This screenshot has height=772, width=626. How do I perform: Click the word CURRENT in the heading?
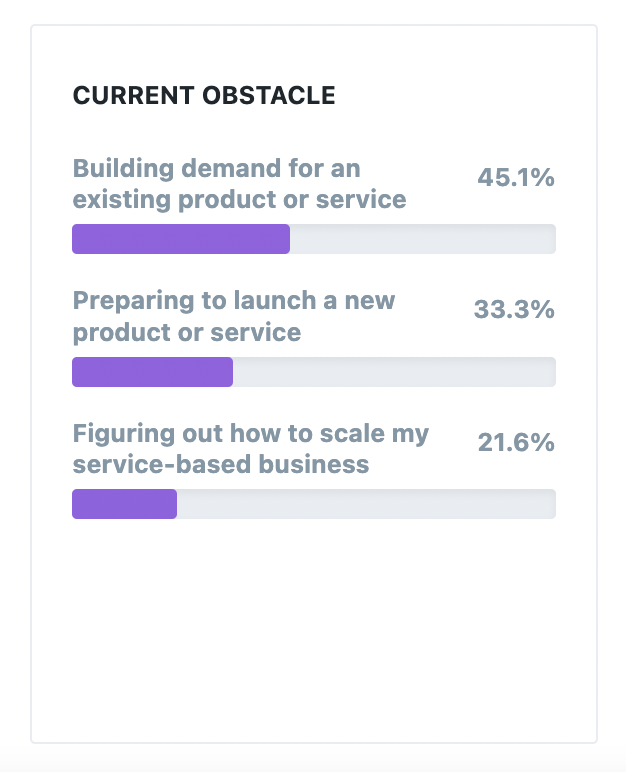point(133,96)
